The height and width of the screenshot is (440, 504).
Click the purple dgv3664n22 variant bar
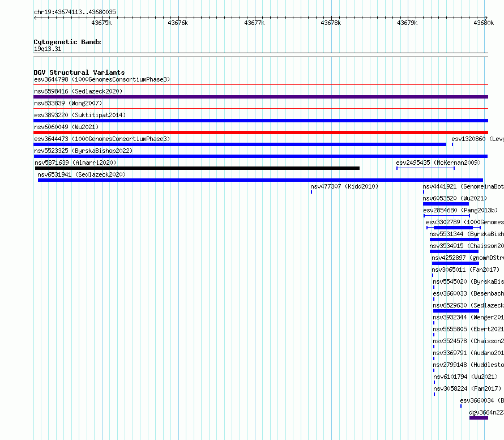click(x=479, y=418)
